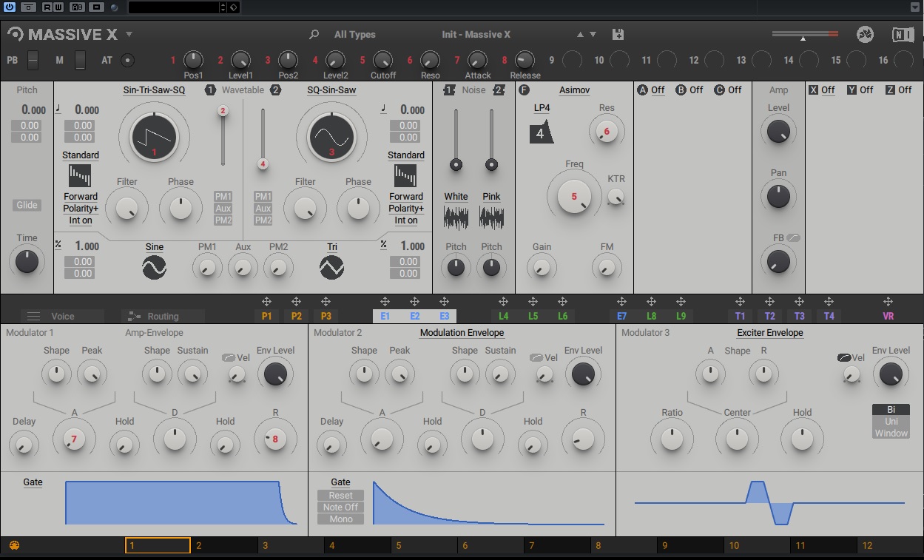924x560 pixels.
Task: Click the Tri phase modulation oscillator icon
Action: point(332,267)
